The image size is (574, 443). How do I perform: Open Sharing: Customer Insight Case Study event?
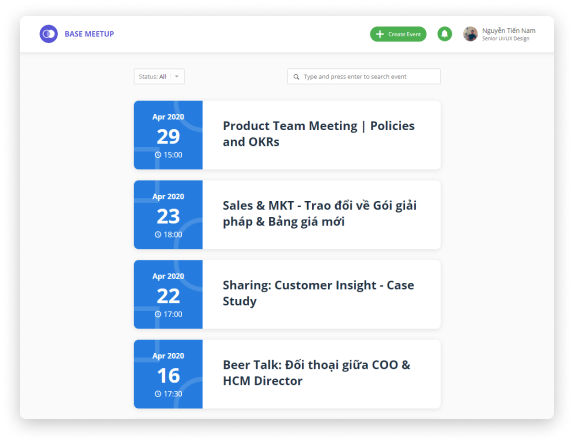pos(287,294)
